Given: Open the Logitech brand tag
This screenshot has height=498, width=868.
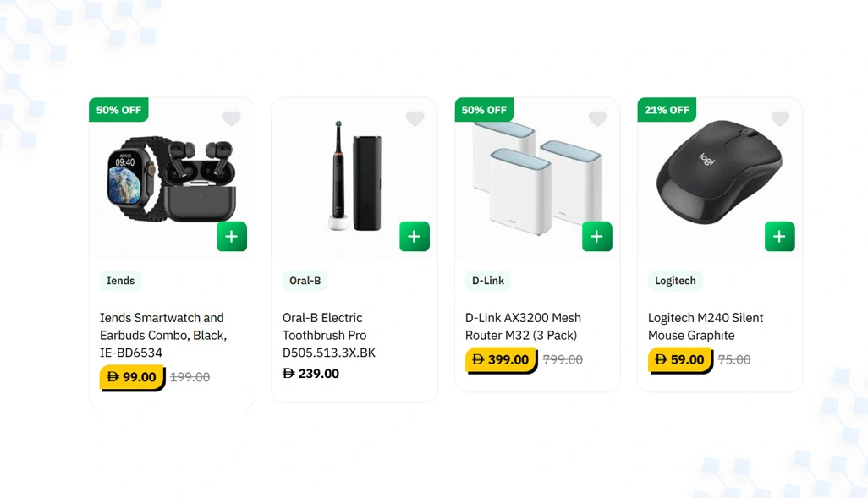Looking at the screenshot, I should click(x=675, y=281).
